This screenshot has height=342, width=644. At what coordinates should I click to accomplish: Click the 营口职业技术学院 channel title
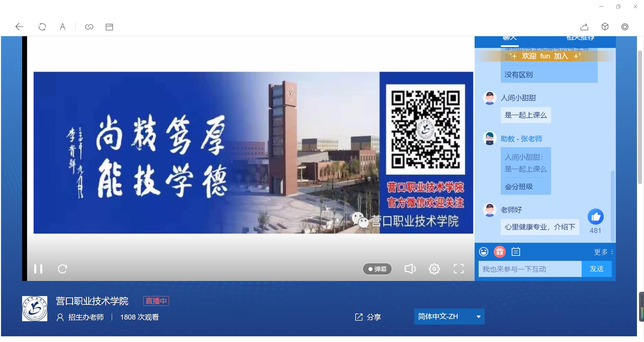(x=92, y=301)
